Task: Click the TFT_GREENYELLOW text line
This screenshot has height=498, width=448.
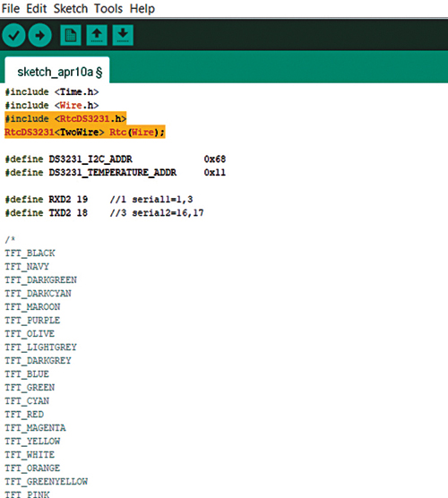Action: point(46,482)
